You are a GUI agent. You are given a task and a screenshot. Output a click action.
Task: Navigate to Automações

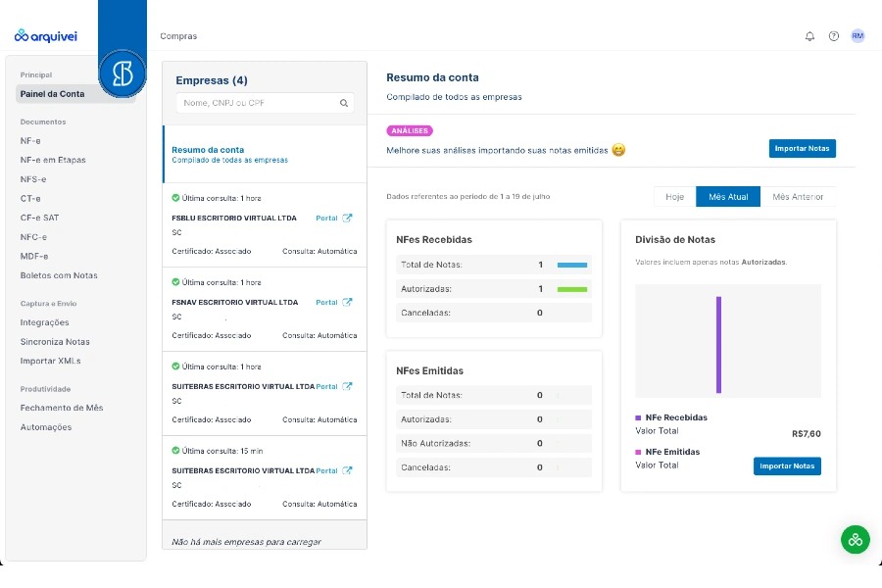tap(46, 427)
